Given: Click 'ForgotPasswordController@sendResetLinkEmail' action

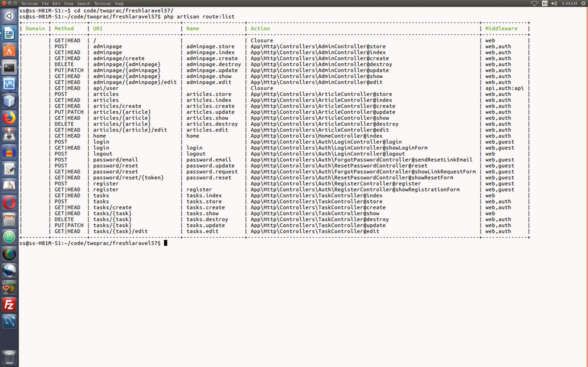Looking at the screenshot, I should pos(404,160).
